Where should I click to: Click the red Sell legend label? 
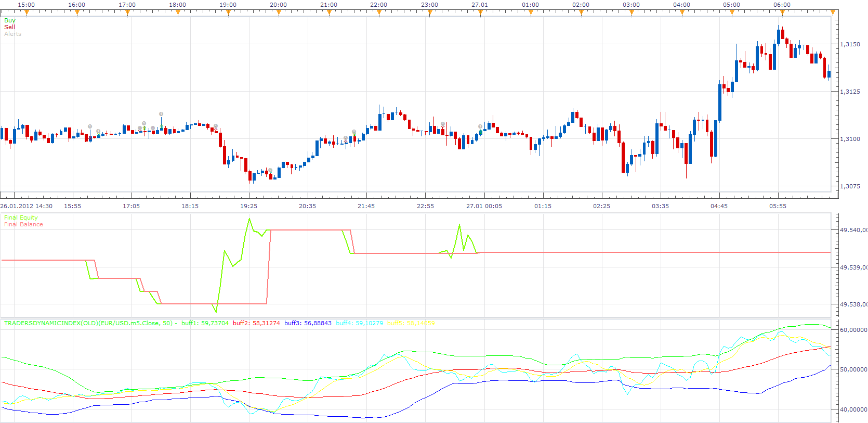pyautogui.click(x=9, y=27)
